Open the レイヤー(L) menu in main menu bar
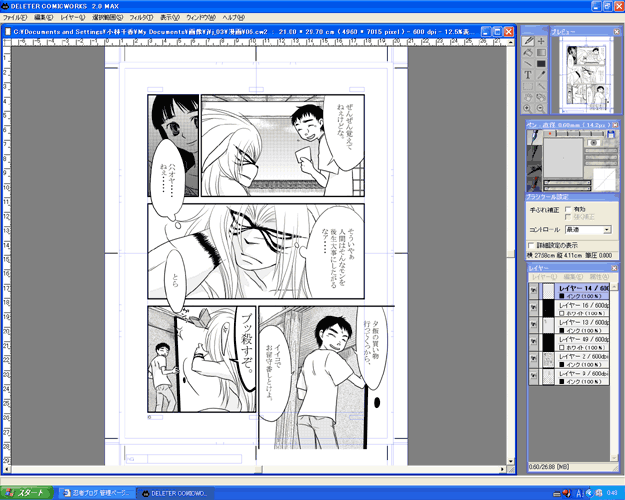This screenshot has width=625, height=500. 73,18
